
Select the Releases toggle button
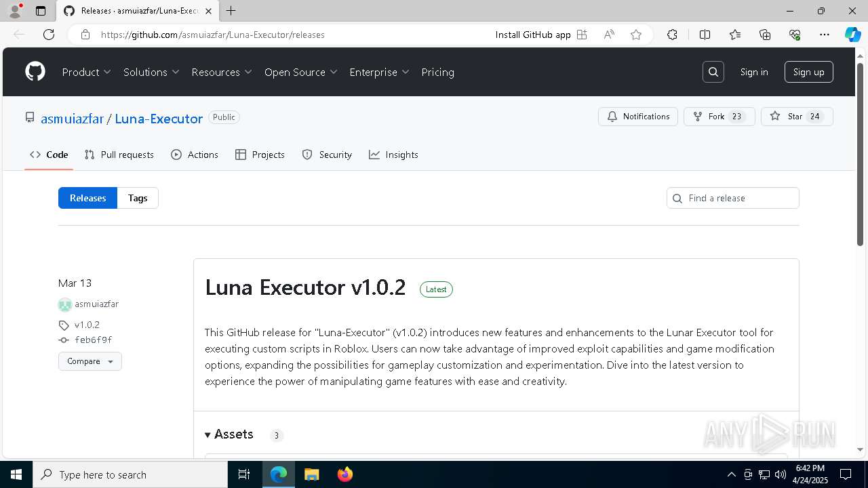tap(88, 198)
